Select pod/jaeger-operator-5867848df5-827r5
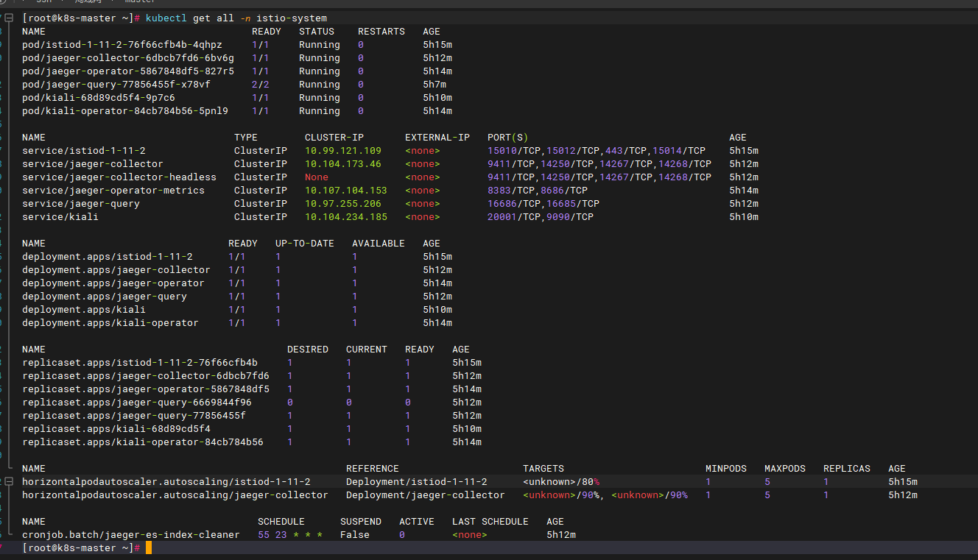 click(x=128, y=71)
